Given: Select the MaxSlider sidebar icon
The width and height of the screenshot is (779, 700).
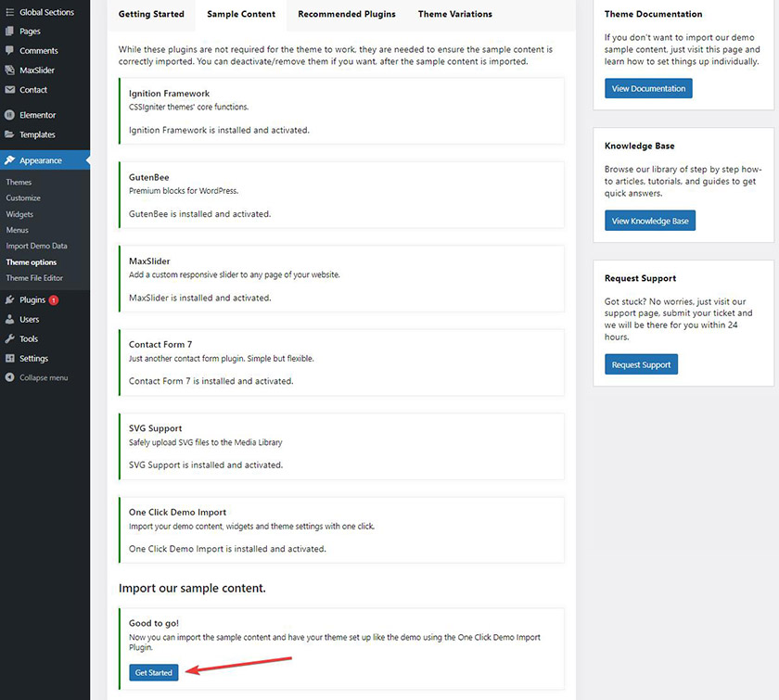Looking at the screenshot, I should (x=9, y=70).
